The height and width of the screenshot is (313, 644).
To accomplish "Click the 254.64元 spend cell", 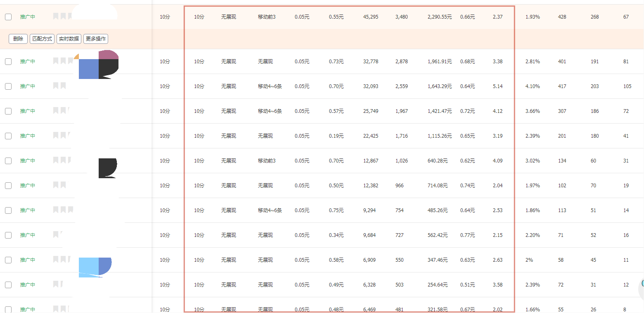I will 438,285.
